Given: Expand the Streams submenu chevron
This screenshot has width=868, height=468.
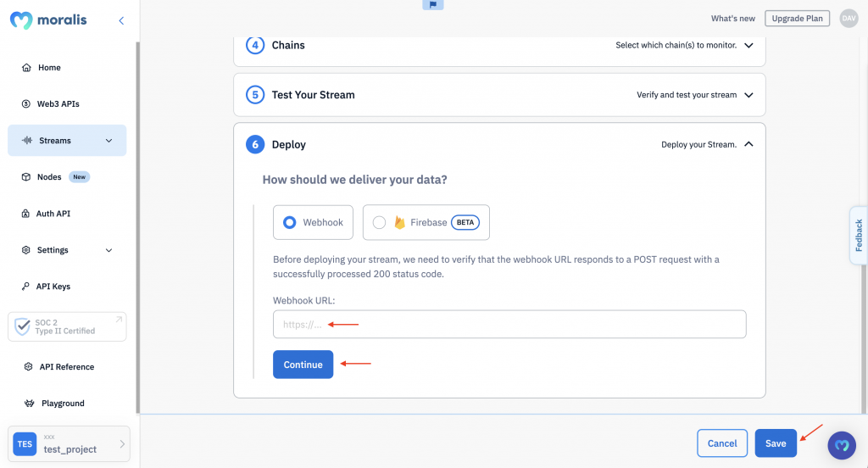Looking at the screenshot, I should 109,141.
